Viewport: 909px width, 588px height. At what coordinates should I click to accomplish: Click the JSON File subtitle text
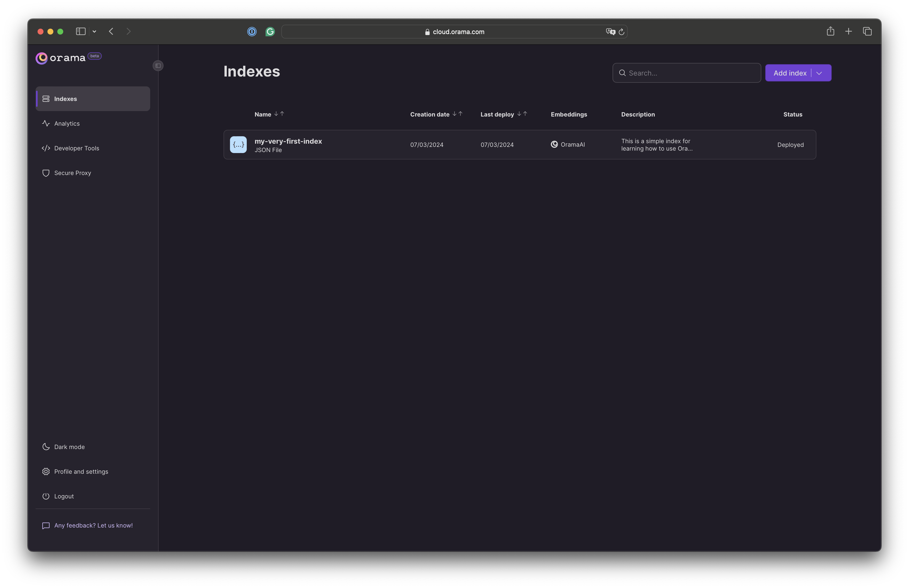coord(268,150)
